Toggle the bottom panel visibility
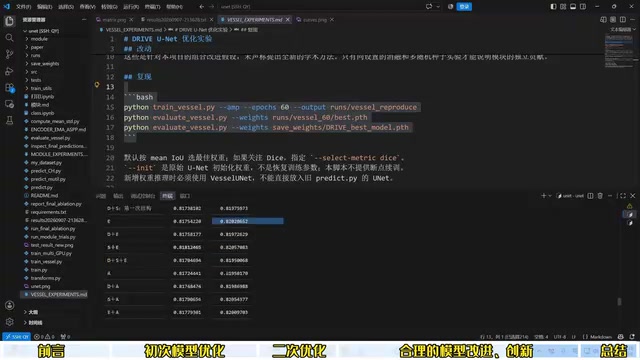 click(573, 7)
